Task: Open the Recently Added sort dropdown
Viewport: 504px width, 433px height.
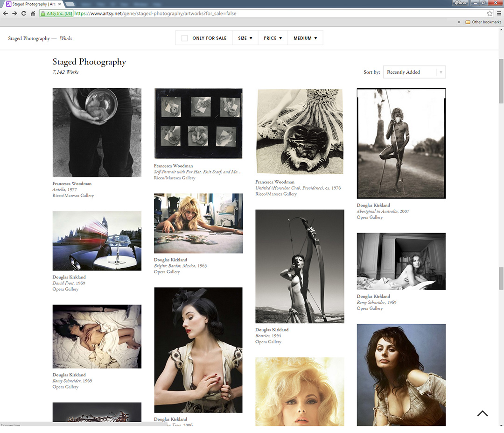Action: pos(414,72)
